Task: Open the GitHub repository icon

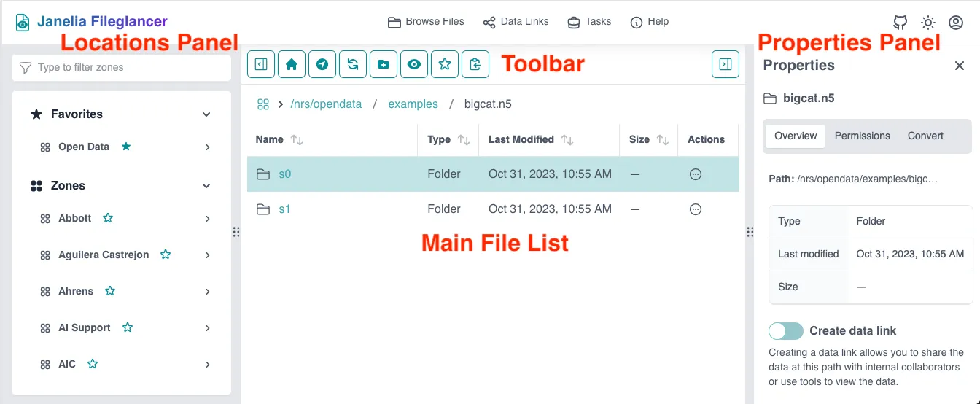Action: pyautogui.click(x=901, y=22)
